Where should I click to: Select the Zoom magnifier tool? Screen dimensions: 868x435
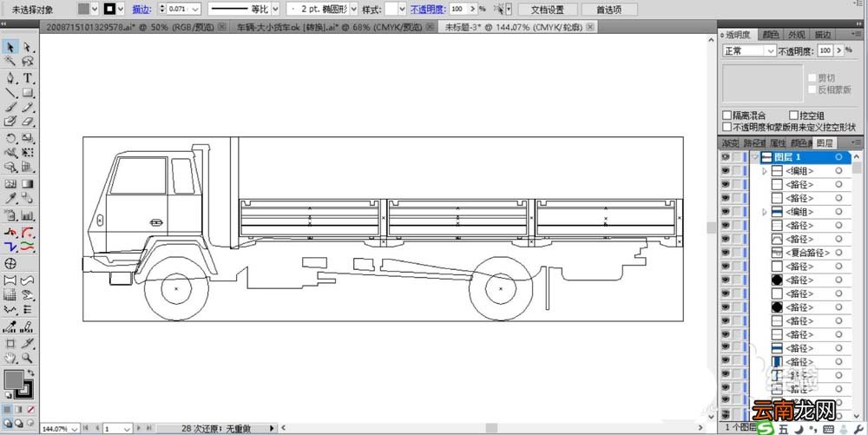[x=27, y=358]
